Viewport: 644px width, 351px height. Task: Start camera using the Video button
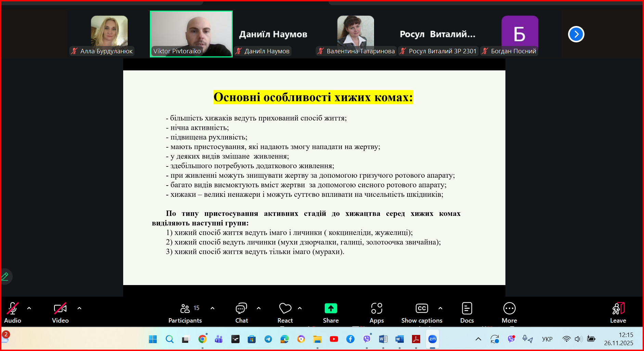pos(60,312)
